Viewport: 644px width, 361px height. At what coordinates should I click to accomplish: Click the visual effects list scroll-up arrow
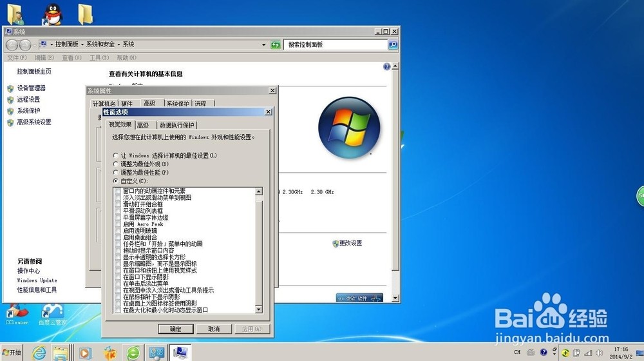(x=259, y=191)
